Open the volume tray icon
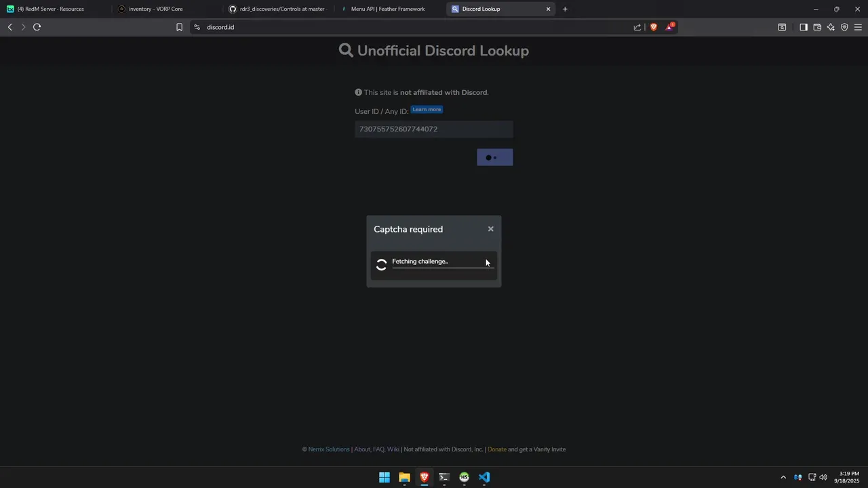Viewport: 868px width, 488px height. click(823, 477)
